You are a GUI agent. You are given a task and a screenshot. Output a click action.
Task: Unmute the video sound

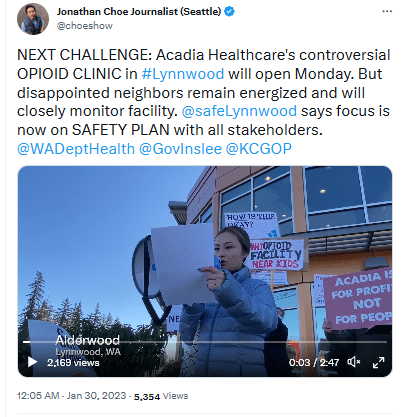[x=354, y=362]
